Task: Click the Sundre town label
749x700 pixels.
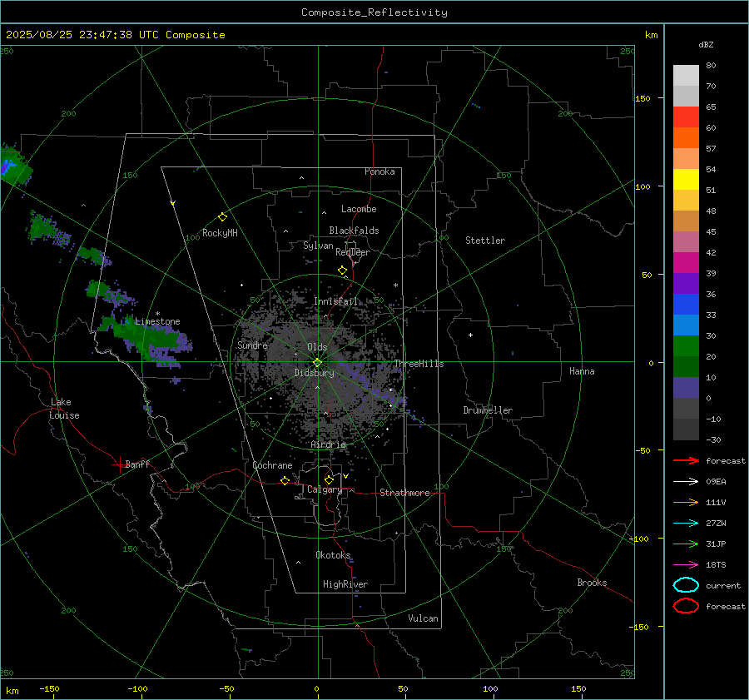Action: pos(252,345)
